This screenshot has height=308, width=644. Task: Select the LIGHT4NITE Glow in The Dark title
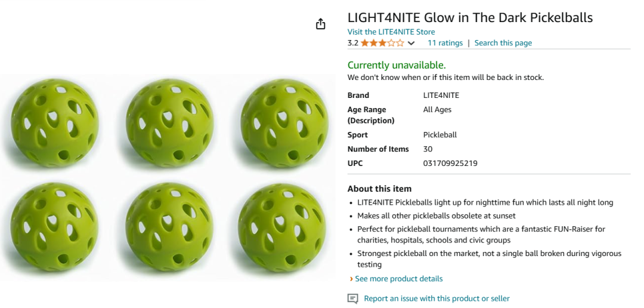click(x=470, y=18)
